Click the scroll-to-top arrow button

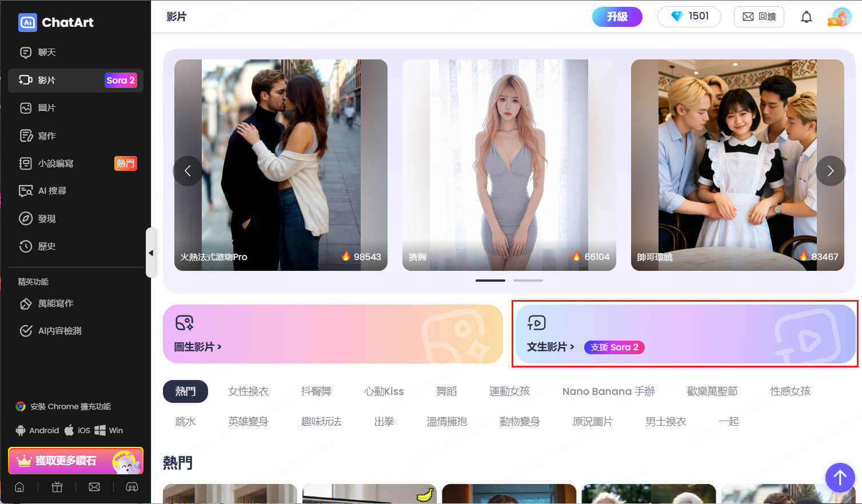(840, 477)
